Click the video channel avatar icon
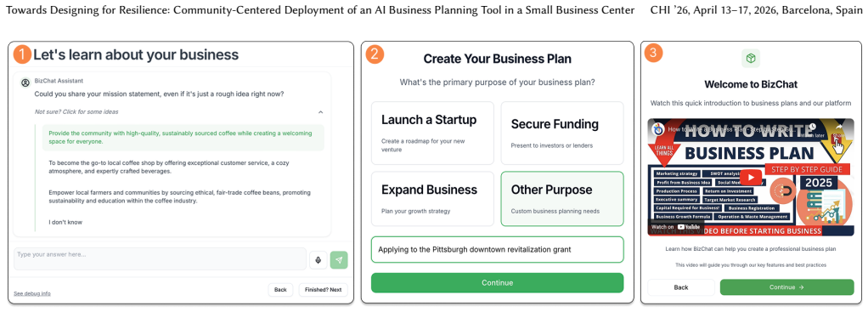 (x=658, y=128)
